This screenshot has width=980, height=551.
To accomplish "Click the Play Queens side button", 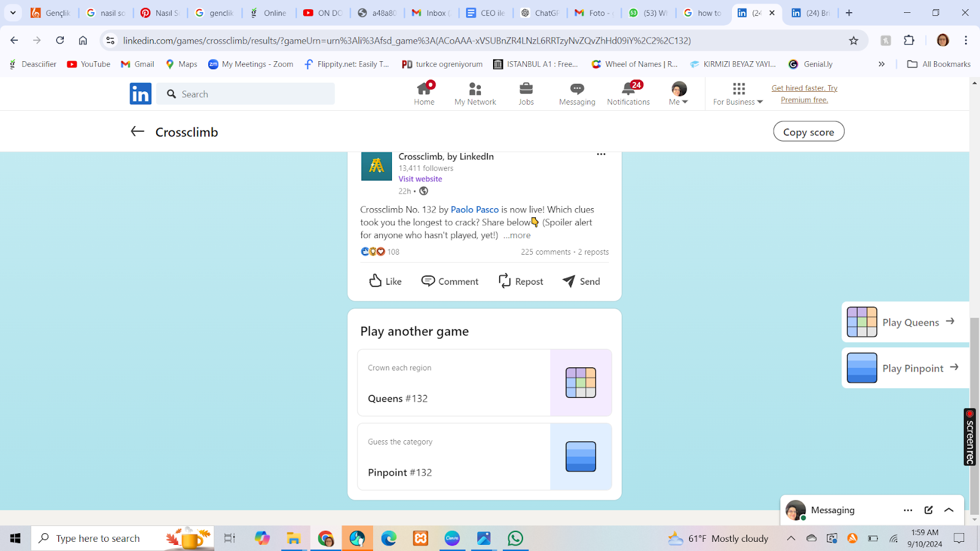I will (905, 322).
